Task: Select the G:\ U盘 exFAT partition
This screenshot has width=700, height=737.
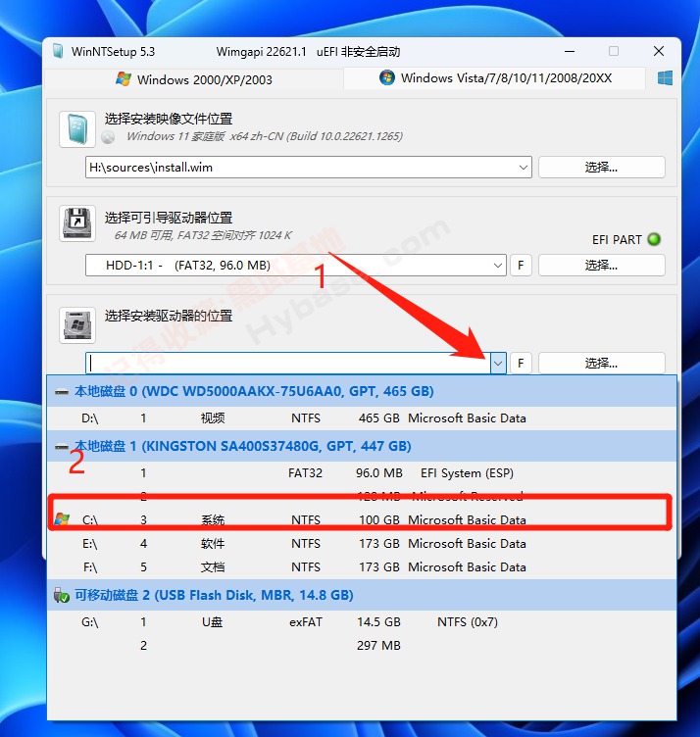Action: click(x=362, y=621)
